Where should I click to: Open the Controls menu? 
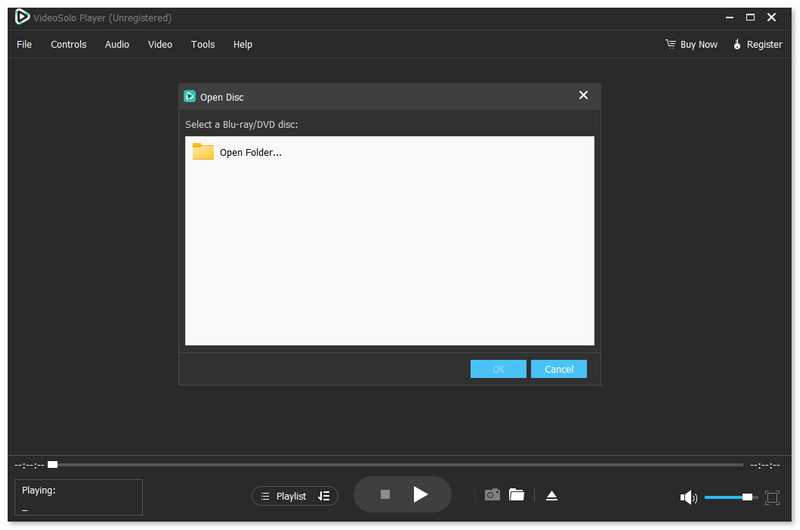69,44
